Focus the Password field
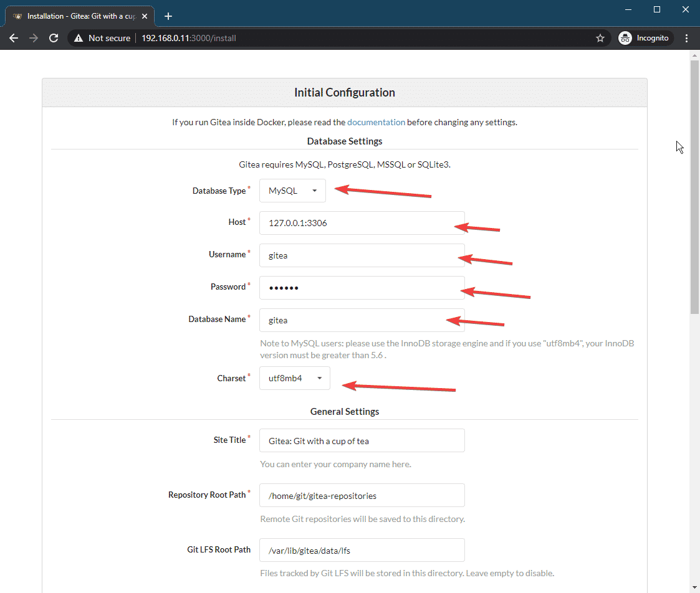The height and width of the screenshot is (593, 700). (362, 288)
